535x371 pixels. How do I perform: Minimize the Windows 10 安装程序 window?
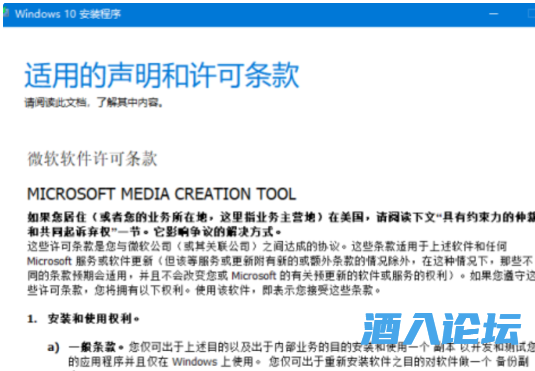click(493, 14)
